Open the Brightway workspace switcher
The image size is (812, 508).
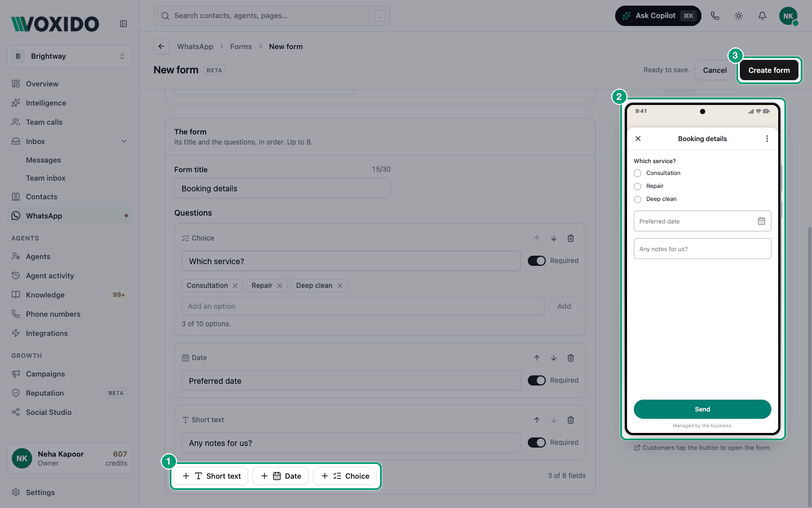(x=70, y=56)
